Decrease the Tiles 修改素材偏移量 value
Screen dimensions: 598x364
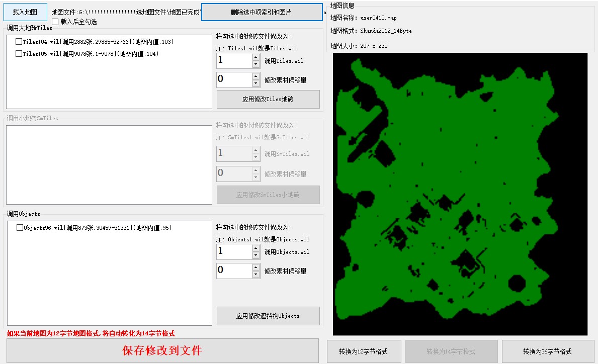point(255,83)
